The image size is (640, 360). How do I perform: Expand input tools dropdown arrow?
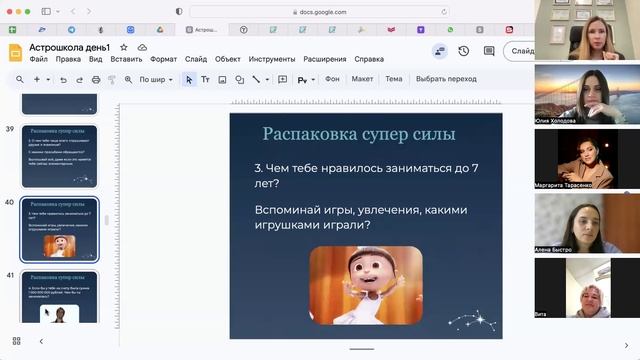[313, 80]
